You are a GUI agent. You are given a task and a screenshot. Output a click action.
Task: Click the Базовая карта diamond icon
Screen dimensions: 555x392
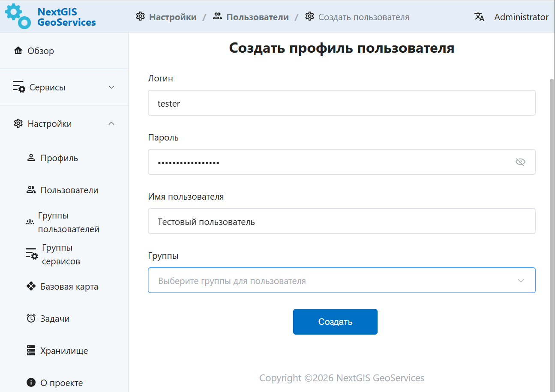pyautogui.click(x=31, y=287)
